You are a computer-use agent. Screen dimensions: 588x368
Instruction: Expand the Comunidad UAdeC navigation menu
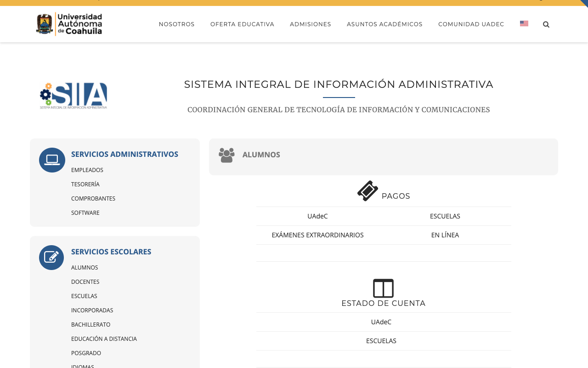pos(471,24)
